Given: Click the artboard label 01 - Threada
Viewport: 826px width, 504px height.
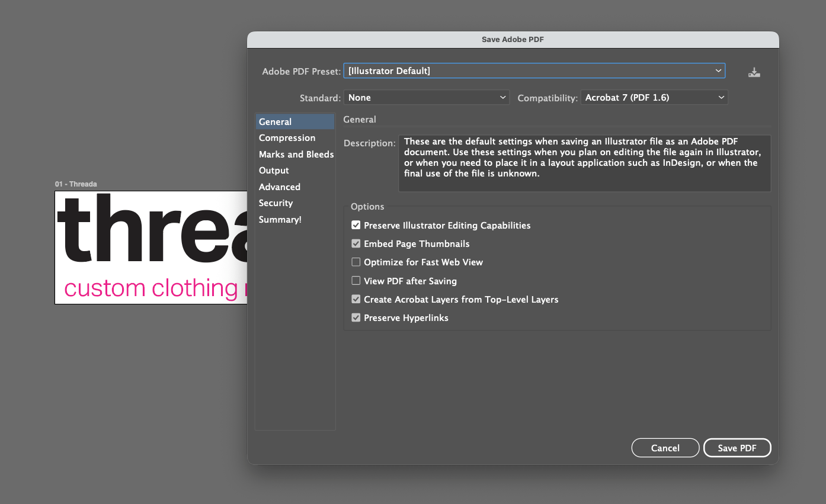Looking at the screenshot, I should 76,184.
